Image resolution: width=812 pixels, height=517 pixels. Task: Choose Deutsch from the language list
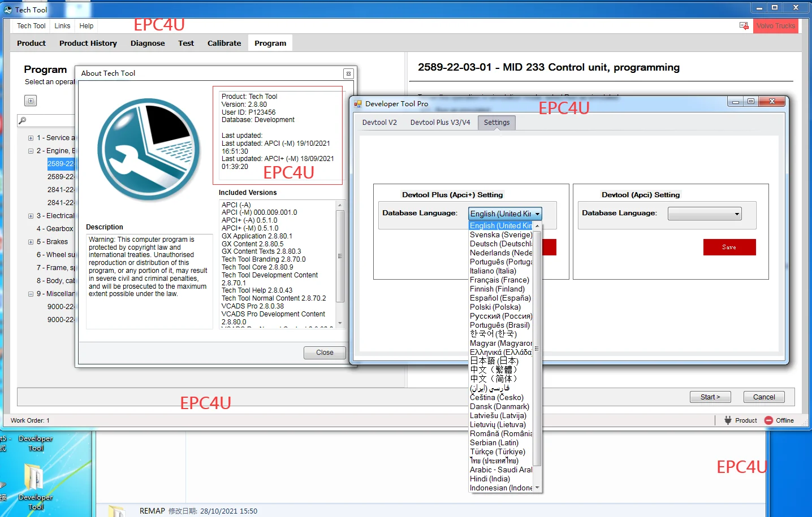pyautogui.click(x=501, y=244)
